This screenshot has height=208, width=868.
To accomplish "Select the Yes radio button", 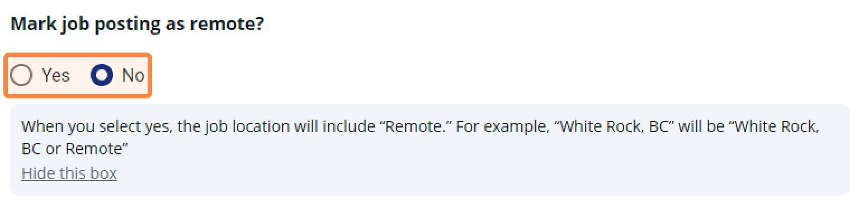I will [21, 75].
